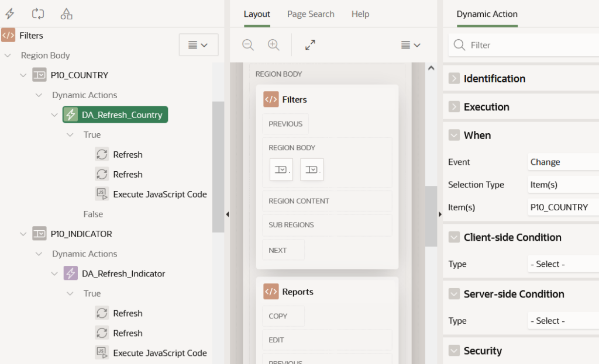Select the Execute JavaScript Code action under DA_Refresh_Country
The width and height of the screenshot is (599, 364).
click(x=160, y=194)
